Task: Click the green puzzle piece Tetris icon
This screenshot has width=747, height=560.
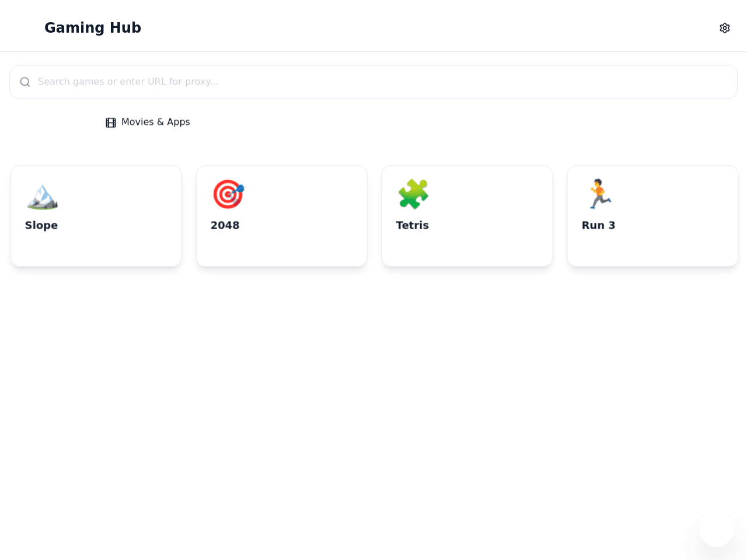Action: [x=413, y=195]
